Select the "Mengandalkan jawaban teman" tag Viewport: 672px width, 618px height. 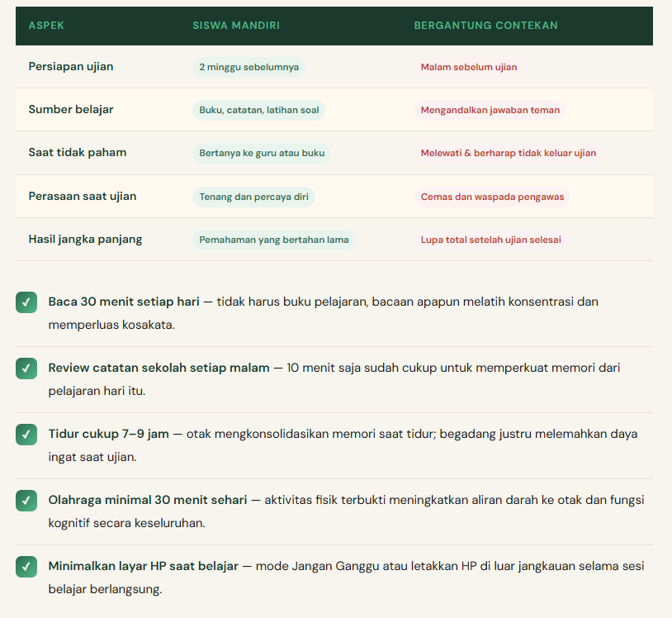[490, 110]
